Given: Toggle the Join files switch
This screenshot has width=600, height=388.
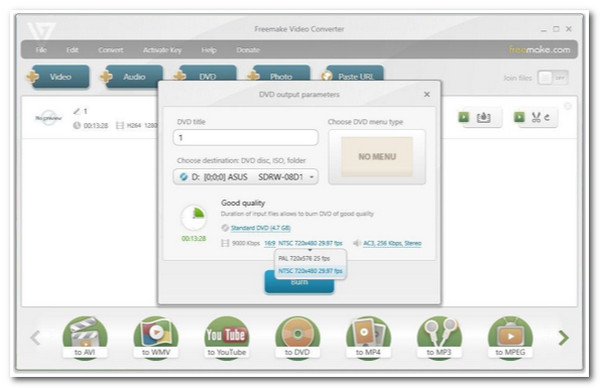Looking at the screenshot, I should [553, 78].
